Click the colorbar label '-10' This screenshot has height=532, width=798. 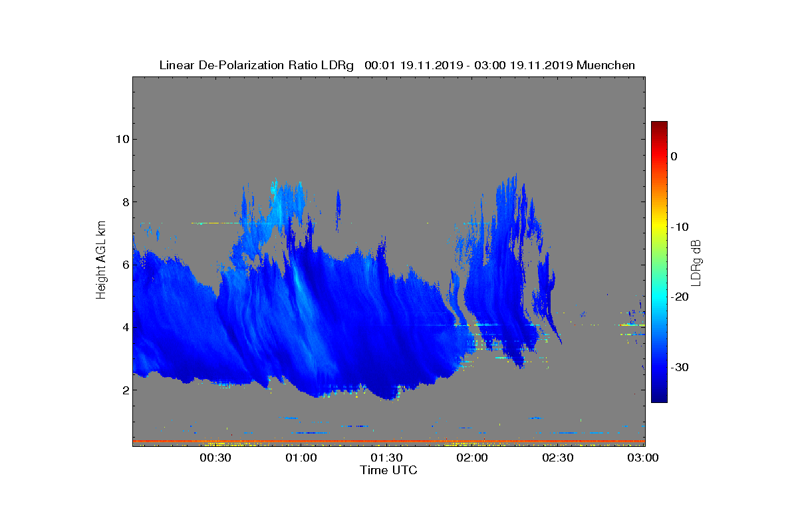(679, 227)
